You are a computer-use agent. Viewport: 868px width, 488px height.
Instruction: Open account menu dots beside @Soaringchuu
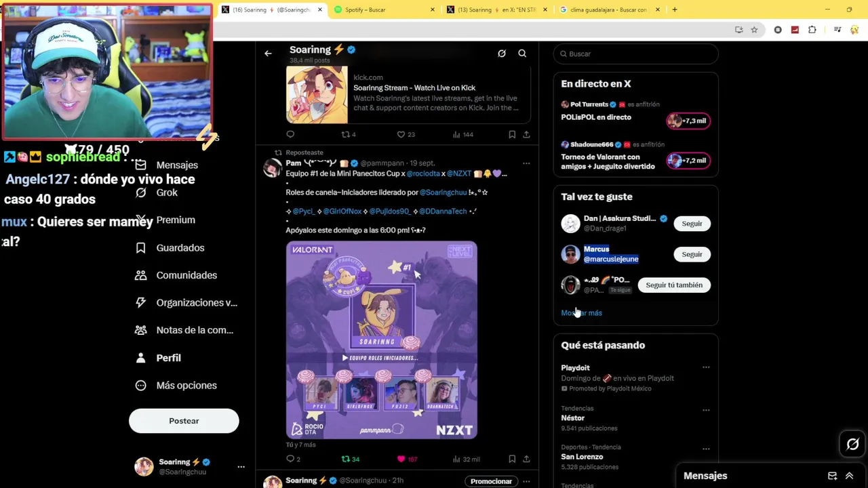241,467
